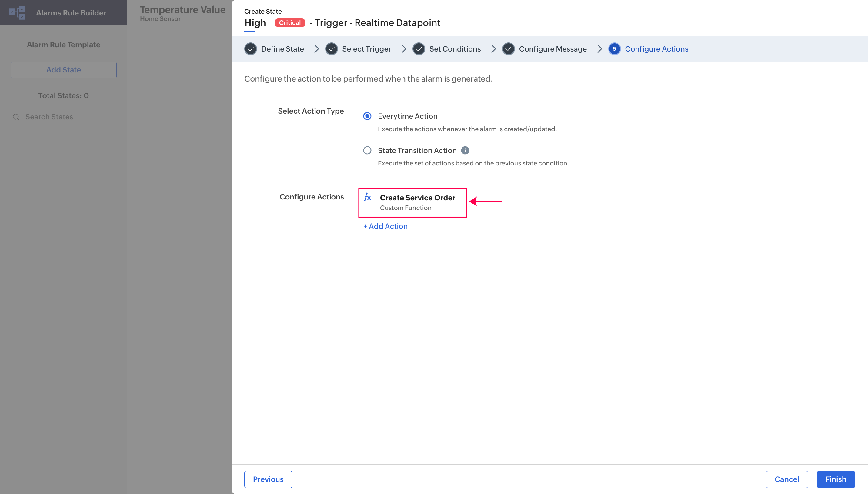
Task: Click the Configure Message checkmark icon
Action: click(508, 49)
